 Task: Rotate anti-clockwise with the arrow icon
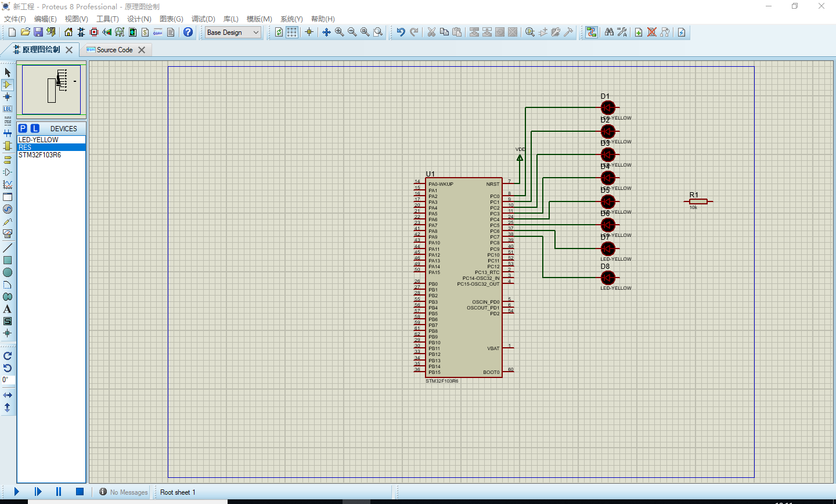8,368
